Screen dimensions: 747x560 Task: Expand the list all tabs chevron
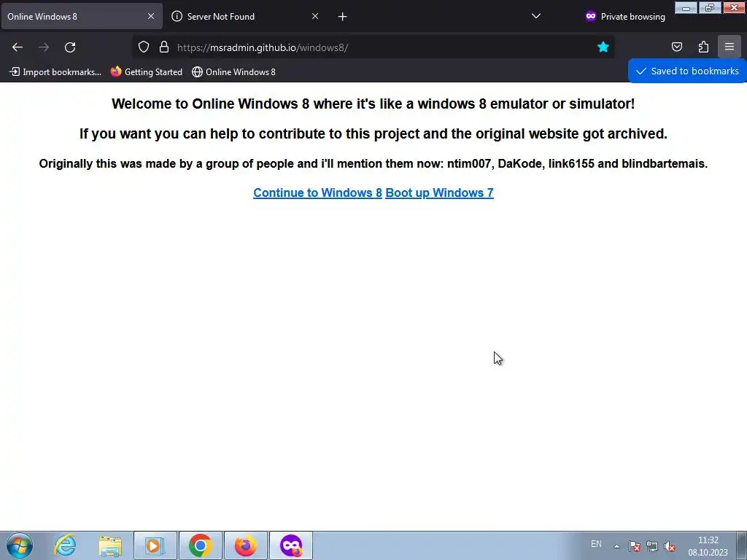click(536, 16)
